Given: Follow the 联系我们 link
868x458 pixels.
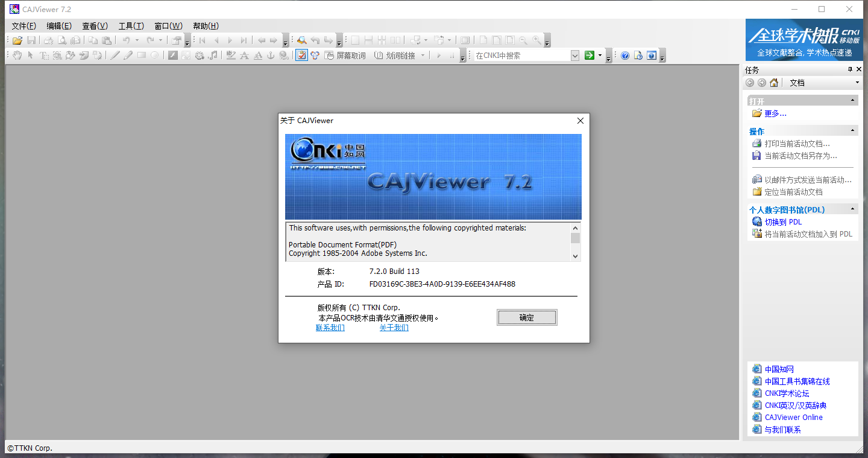Looking at the screenshot, I should [x=330, y=327].
